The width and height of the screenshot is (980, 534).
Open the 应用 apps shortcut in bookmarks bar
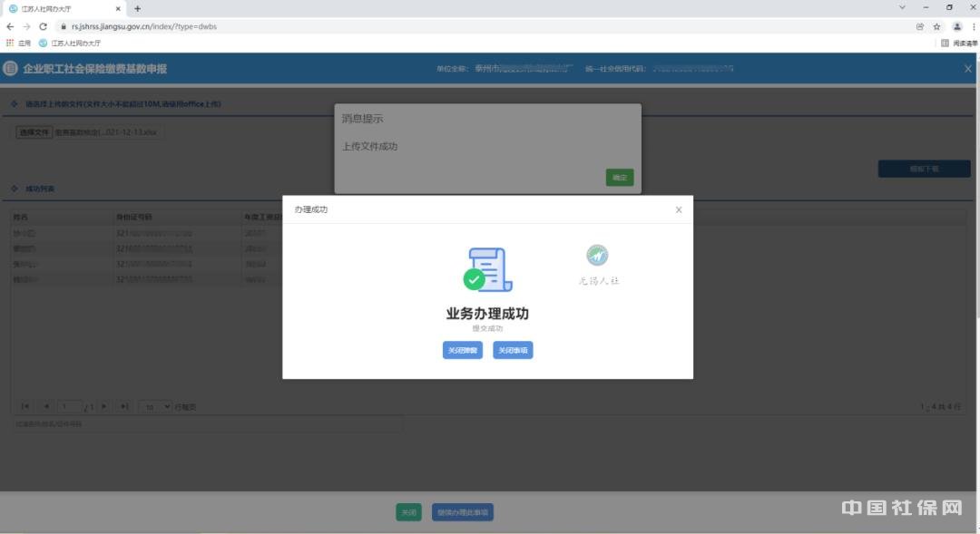pyautogui.click(x=18, y=43)
